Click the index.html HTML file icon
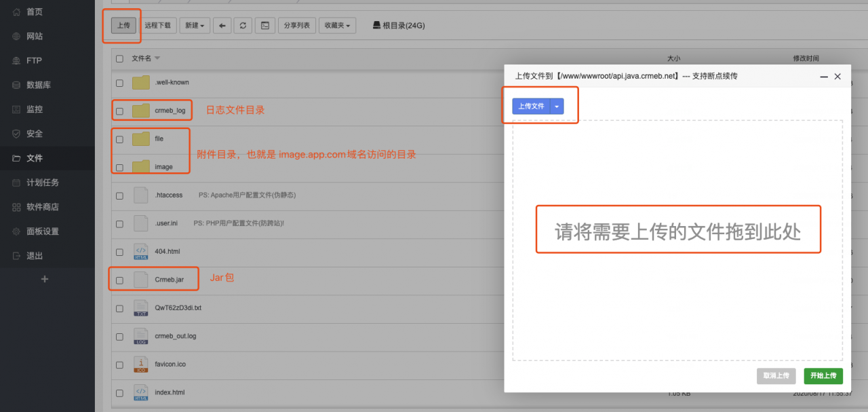 [x=141, y=392]
